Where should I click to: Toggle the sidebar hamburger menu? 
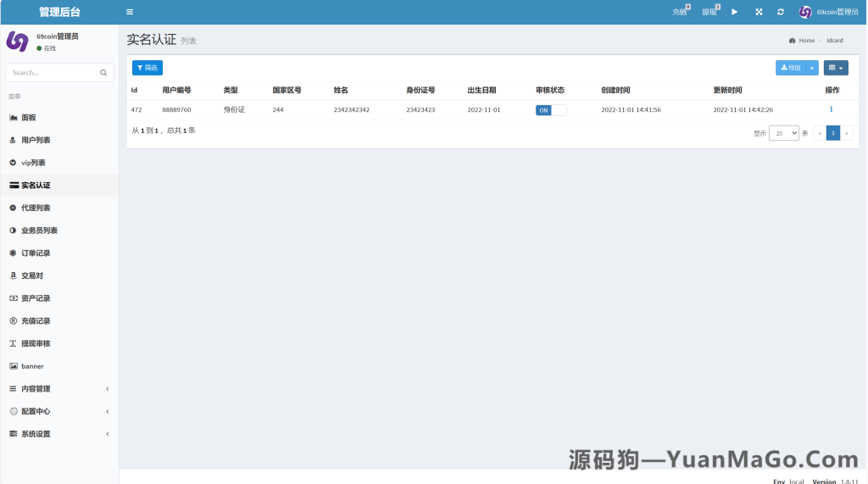click(130, 12)
